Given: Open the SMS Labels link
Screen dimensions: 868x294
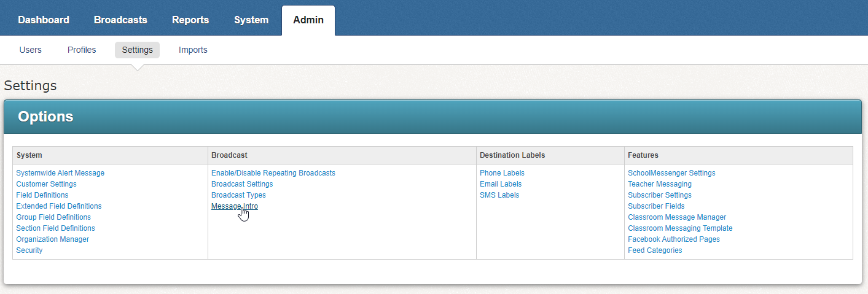Looking at the screenshot, I should (x=499, y=195).
